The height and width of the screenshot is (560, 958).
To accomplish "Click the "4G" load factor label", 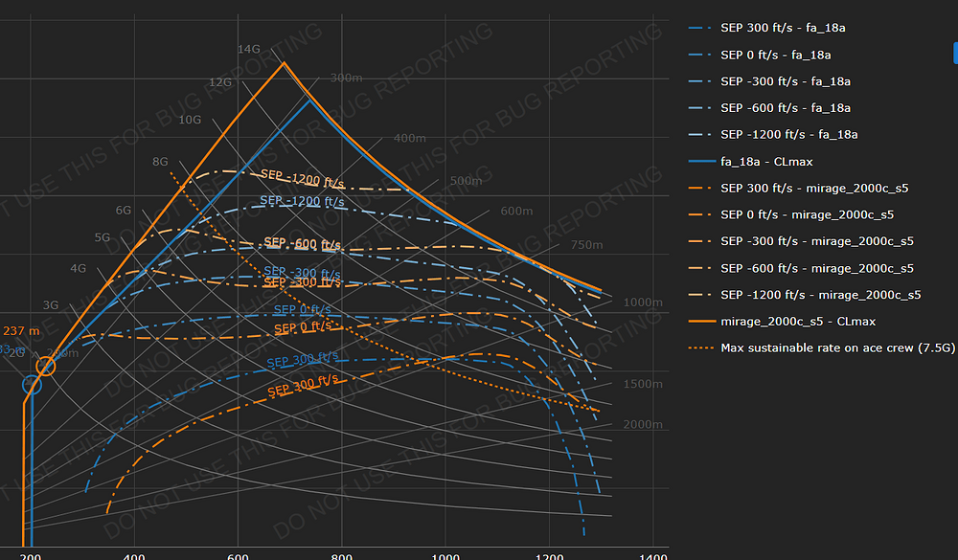I will tap(79, 268).
